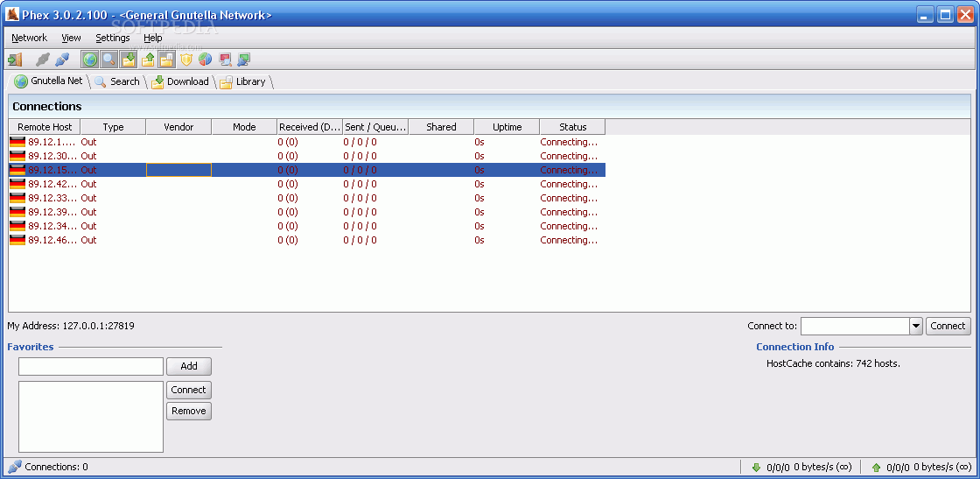The width and height of the screenshot is (980, 479).
Task: Open the View menu
Action: [x=71, y=38]
